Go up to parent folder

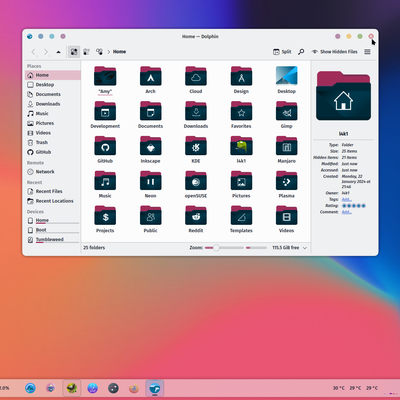click(59, 52)
